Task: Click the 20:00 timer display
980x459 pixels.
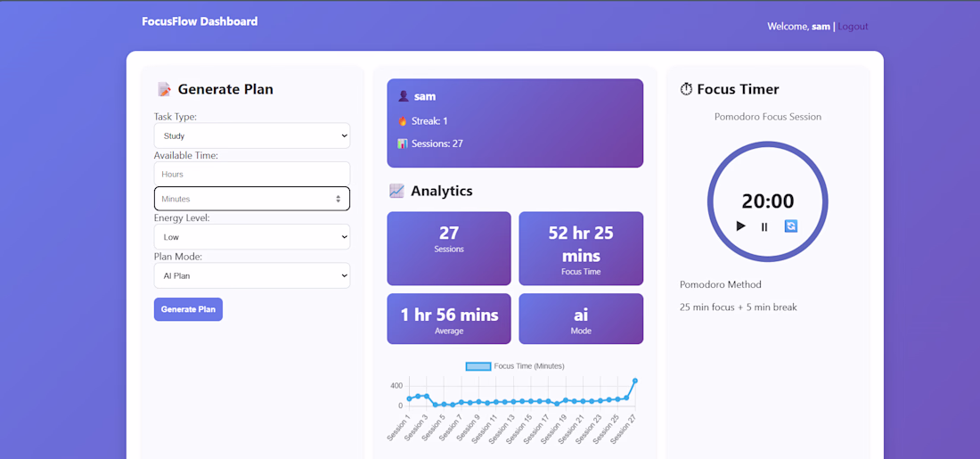Action: (767, 201)
